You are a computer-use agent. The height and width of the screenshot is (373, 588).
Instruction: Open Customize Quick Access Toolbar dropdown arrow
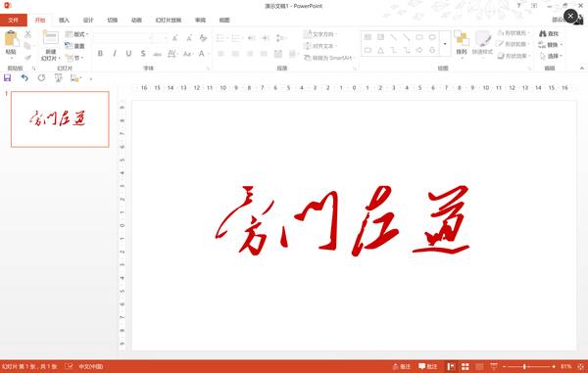point(91,79)
